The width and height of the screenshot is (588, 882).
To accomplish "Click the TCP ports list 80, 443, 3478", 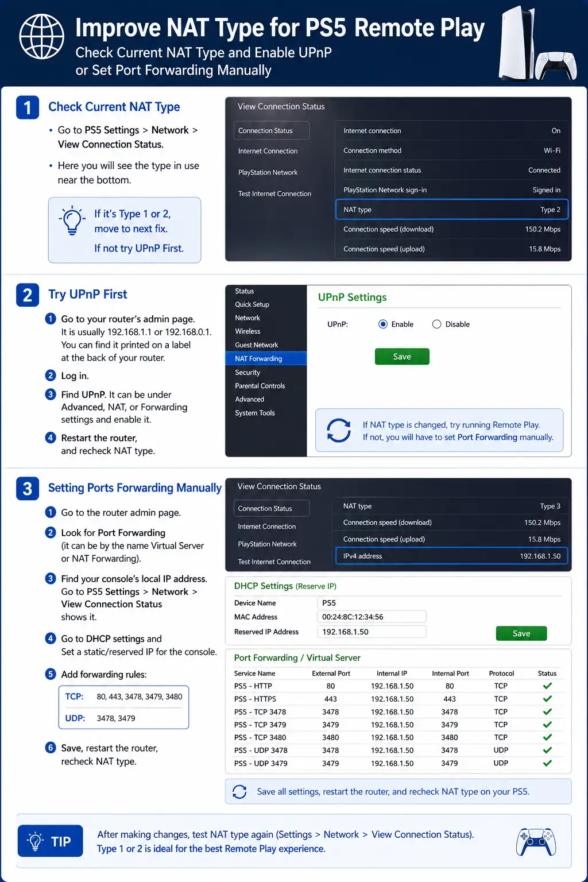I will pos(140,697).
